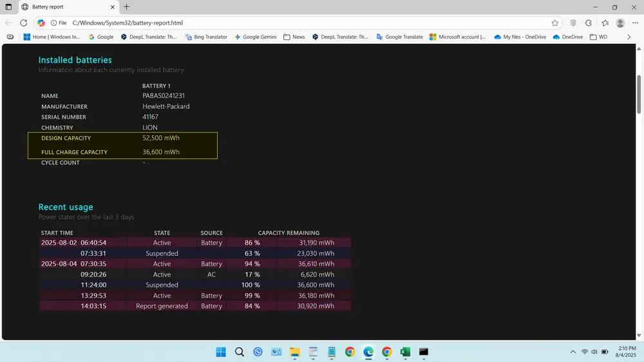Open the clock and date flyout
Image resolution: width=644 pixels, height=362 pixels.
click(626, 352)
